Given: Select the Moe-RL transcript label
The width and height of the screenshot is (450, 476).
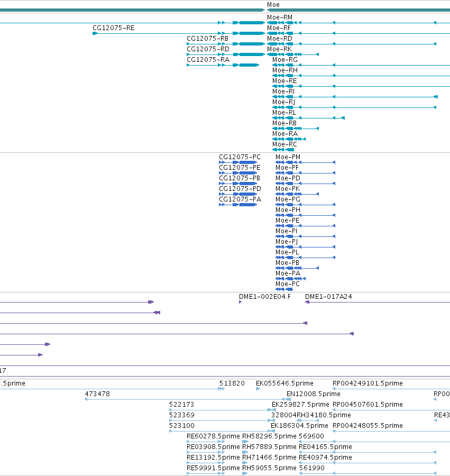Looking at the screenshot, I should pyautogui.click(x=284, y=113).
